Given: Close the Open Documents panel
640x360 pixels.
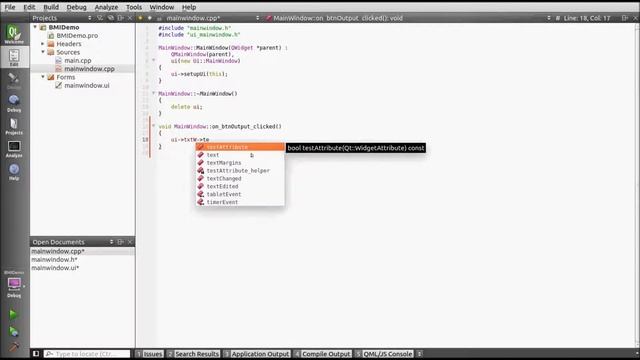Looking at the screenshot, I should (x=130, y=242).
